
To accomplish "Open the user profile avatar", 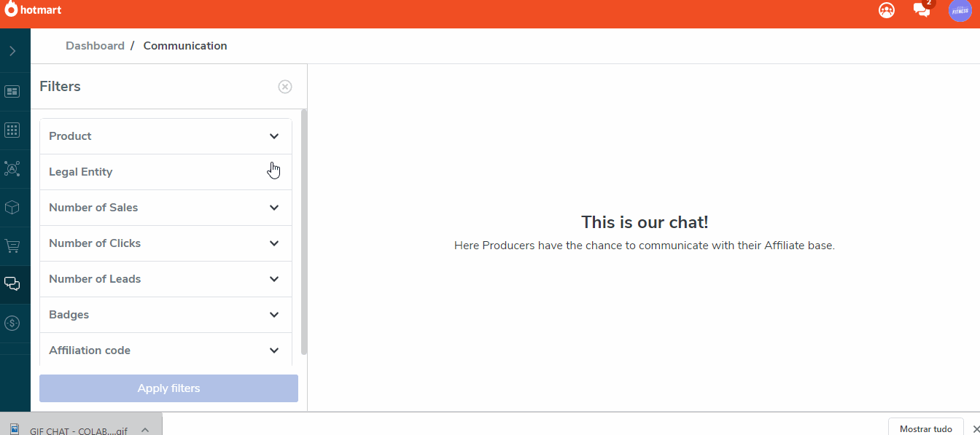I will click(960, 10).
